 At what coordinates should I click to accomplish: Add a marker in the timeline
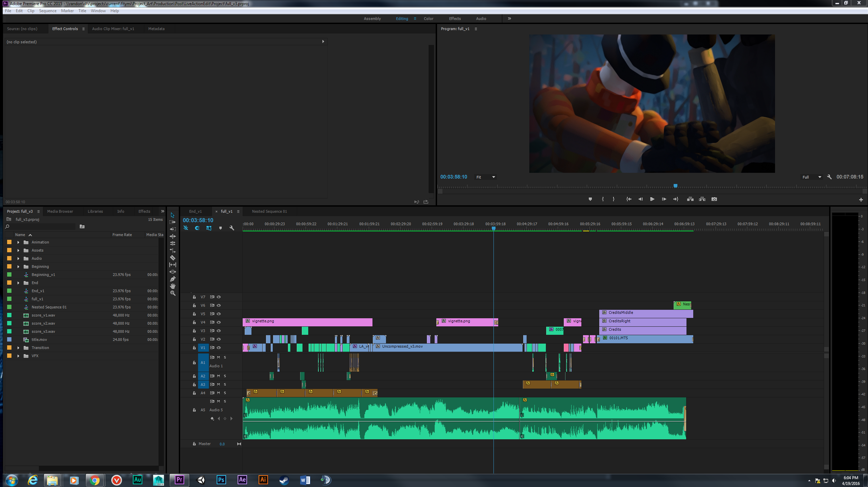(x=220, y=228)
